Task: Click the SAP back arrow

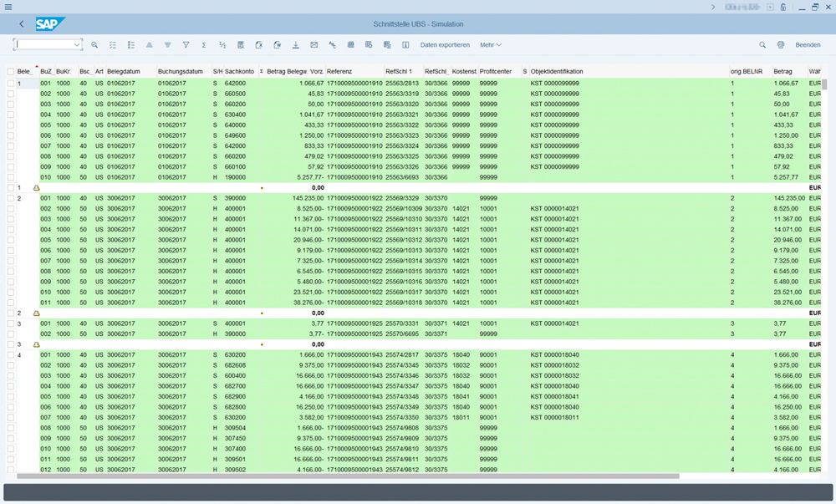Action: [21, 24]
